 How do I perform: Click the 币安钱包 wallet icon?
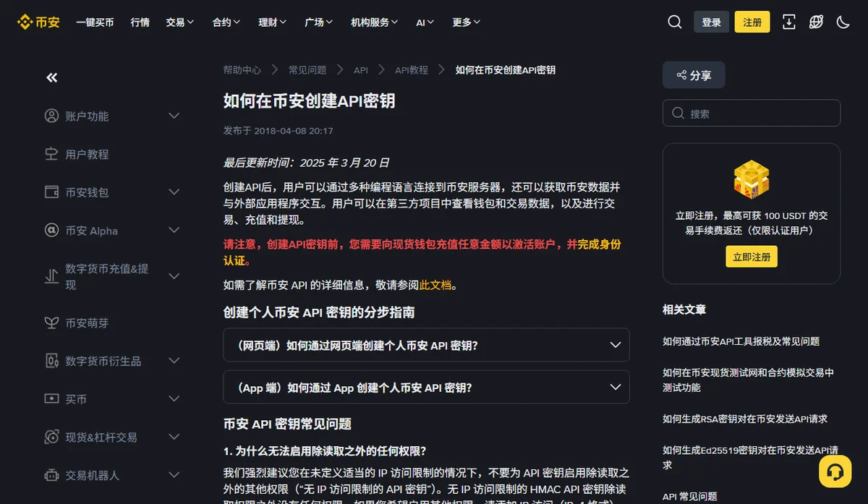point(51,192)
